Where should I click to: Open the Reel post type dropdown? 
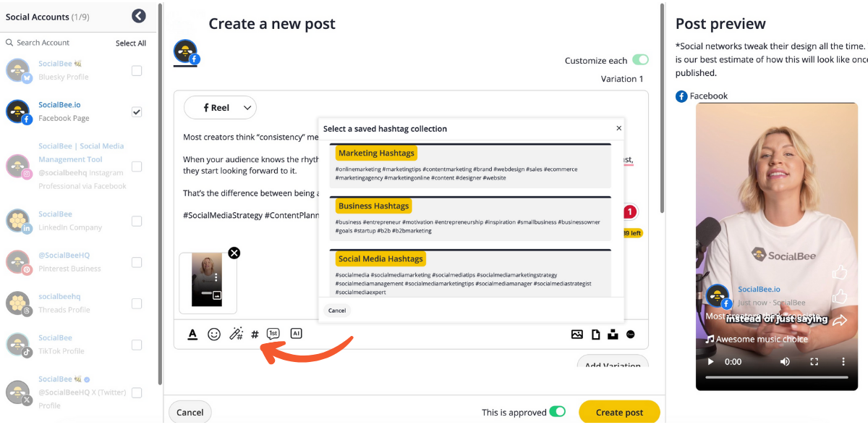(220, 107)
